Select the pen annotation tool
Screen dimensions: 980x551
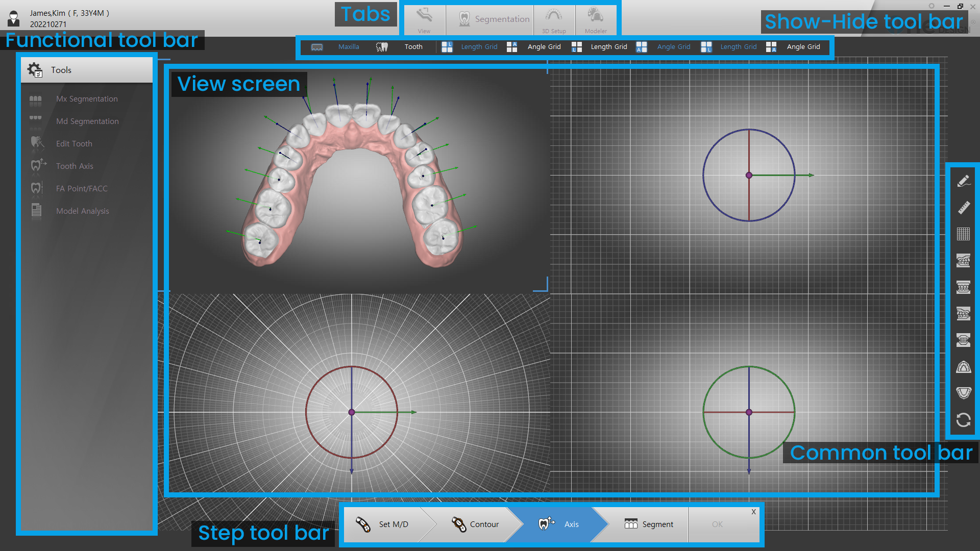(x=964, y=181)
